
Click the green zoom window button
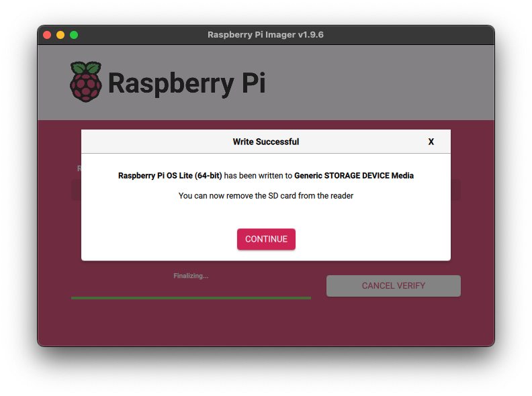[x=74, y=35]
